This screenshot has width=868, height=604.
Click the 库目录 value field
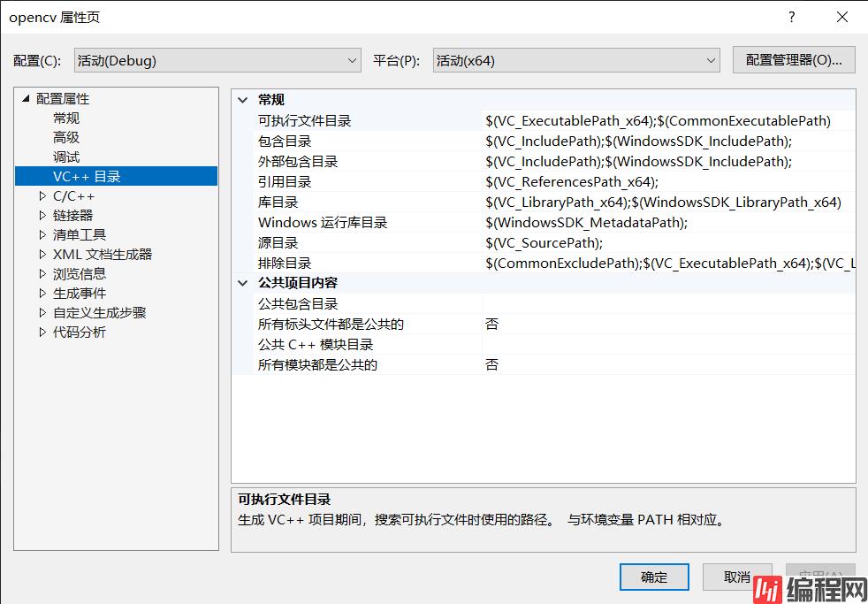tap(667, 203)
